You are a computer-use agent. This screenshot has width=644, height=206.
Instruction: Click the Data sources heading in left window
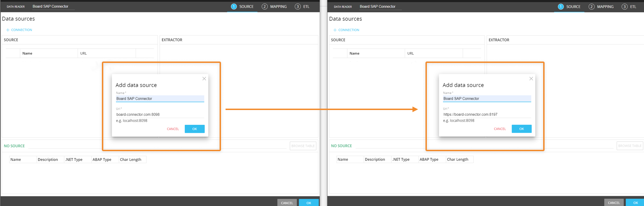[18, 19]
